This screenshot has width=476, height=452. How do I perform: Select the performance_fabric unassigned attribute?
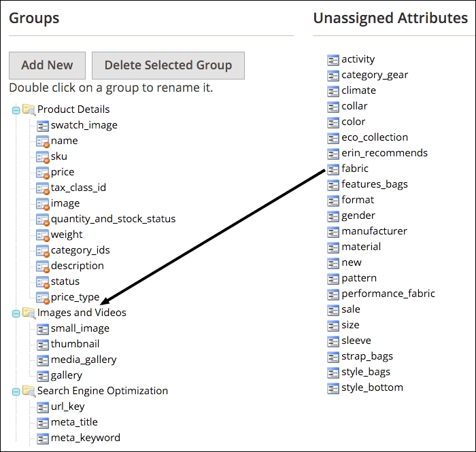[x=388, y=294]
